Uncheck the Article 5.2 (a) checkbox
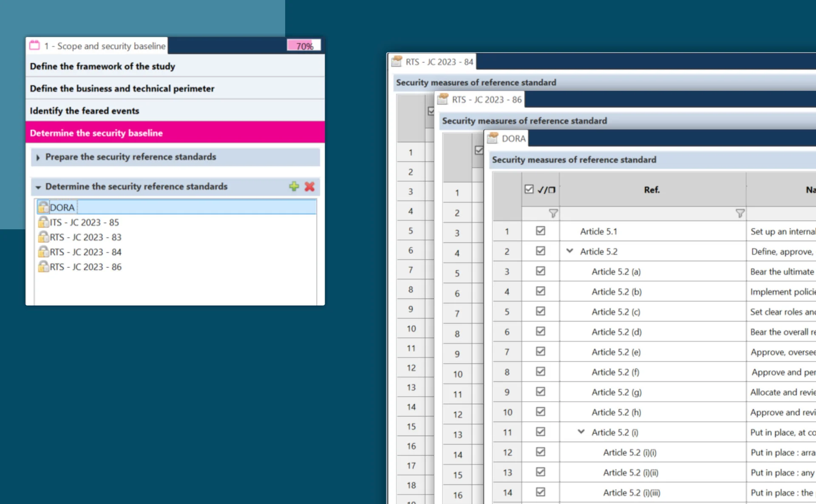 click(x=541, y=271)
